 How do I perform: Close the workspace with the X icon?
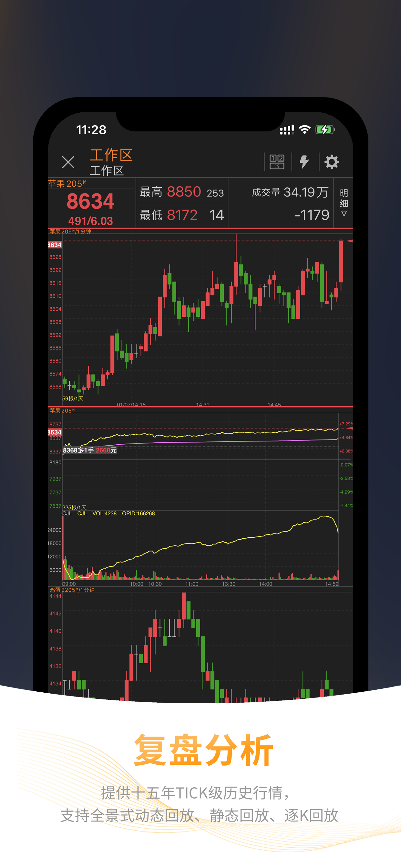[x=68, y=162]
